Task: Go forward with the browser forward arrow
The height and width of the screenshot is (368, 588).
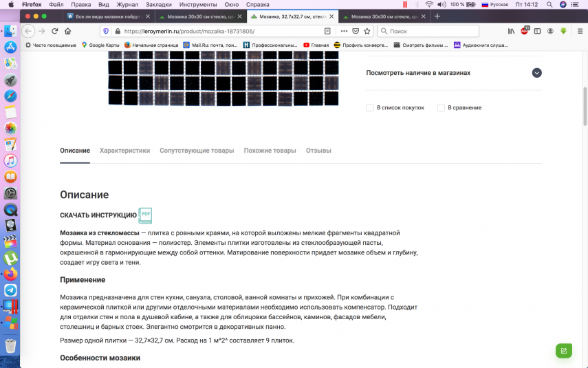Action: click(42, 31)
